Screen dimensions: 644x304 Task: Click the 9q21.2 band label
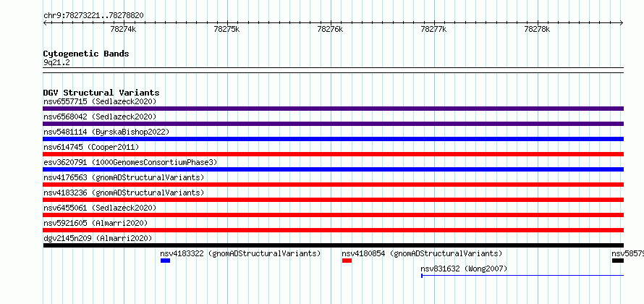pos(56,62)
